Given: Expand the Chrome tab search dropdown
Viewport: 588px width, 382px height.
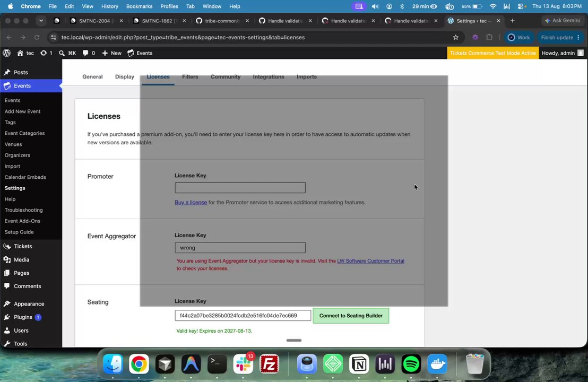Looking at the screenshot, I should (x=41, y=21).
